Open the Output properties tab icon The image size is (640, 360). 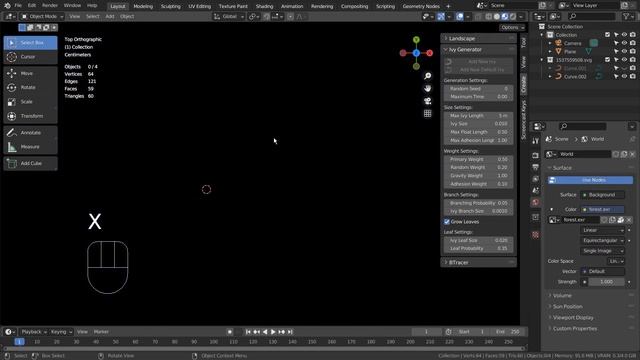pyautogui.click(x=536, y=167)
